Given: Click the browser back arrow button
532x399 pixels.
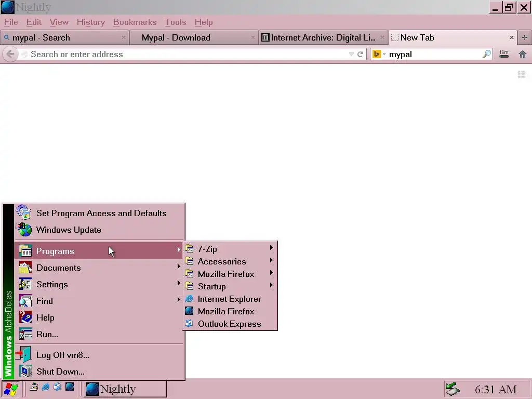Looking at the screenshot, I should click(x=10, y=54).
